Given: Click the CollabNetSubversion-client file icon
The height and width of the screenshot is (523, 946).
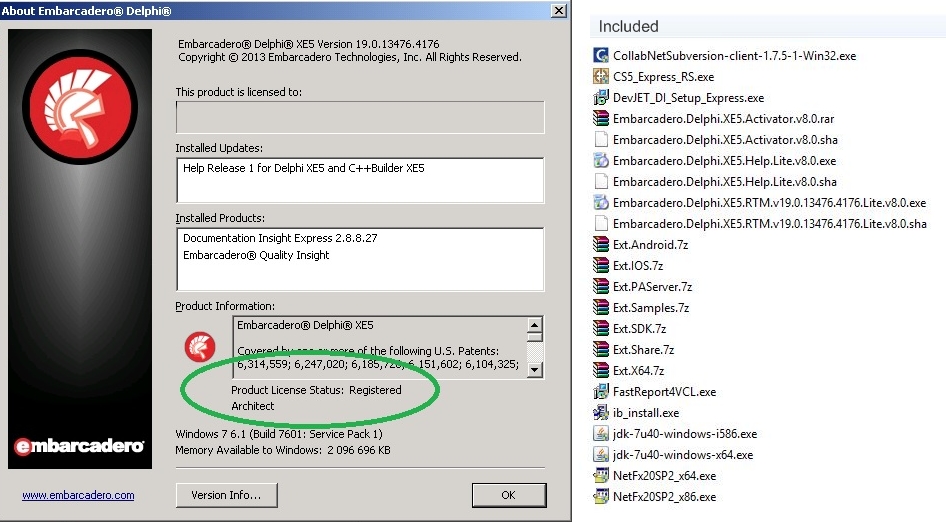Looking at the screenshot, I should tap(601, 55).
